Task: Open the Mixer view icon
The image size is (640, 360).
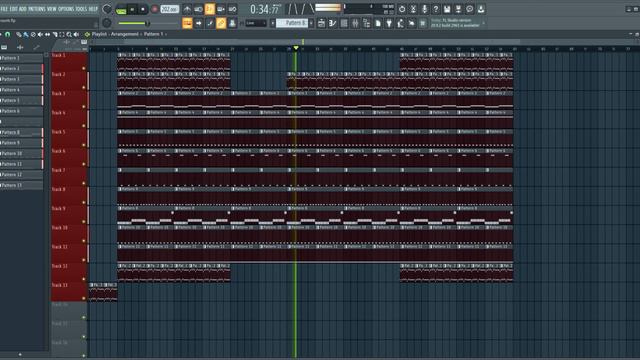Action: pyautogui.click(x=355, y=23)
